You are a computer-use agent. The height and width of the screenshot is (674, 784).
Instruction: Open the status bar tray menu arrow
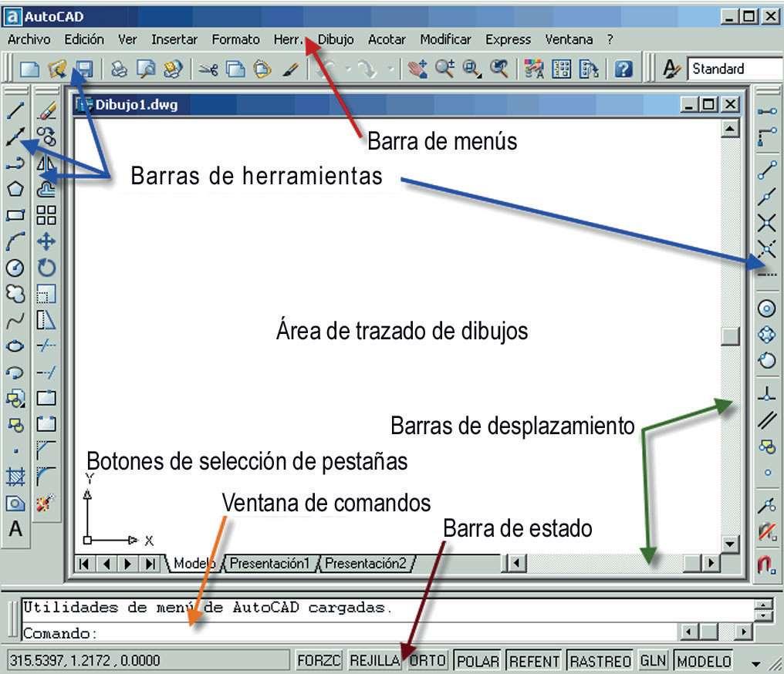[756, 664]
